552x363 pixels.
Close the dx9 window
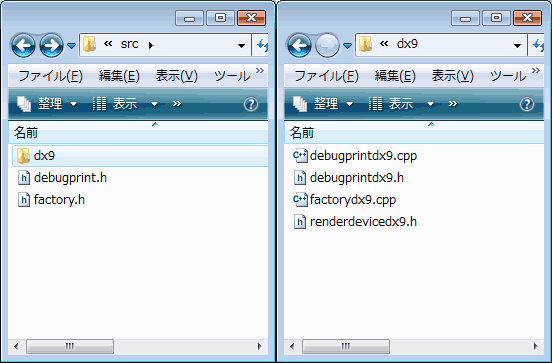[527, 18]
